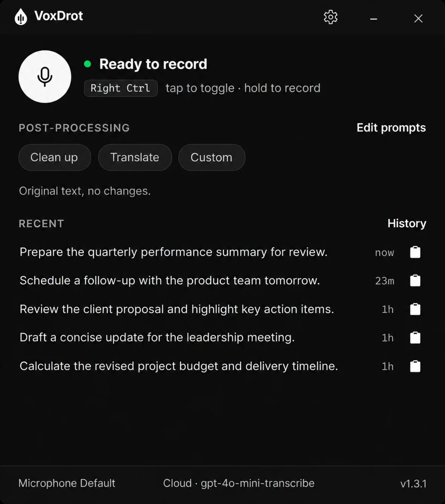
Task: Click 'tap to toggle · hold to record' hint
Action: pos(243,88)
